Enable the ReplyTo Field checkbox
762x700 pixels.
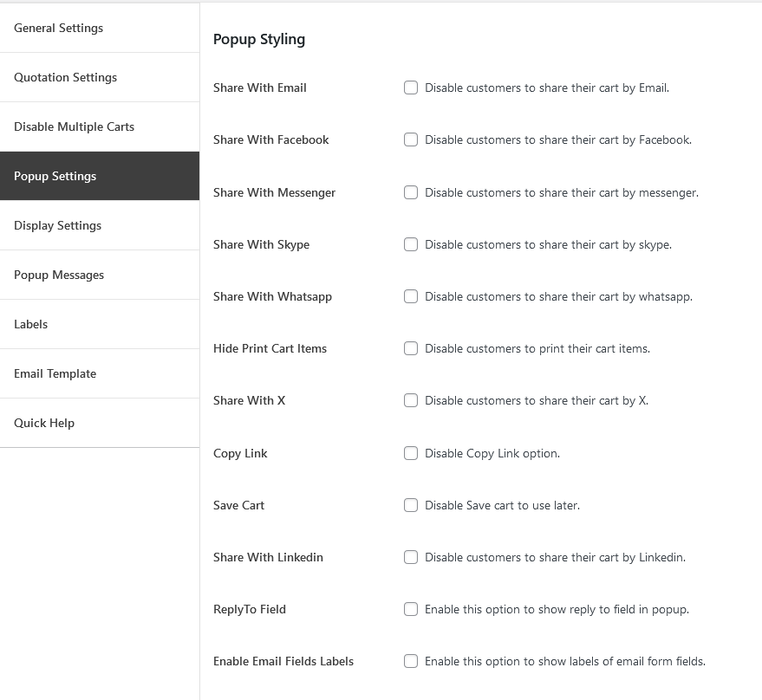coord(411,609)
